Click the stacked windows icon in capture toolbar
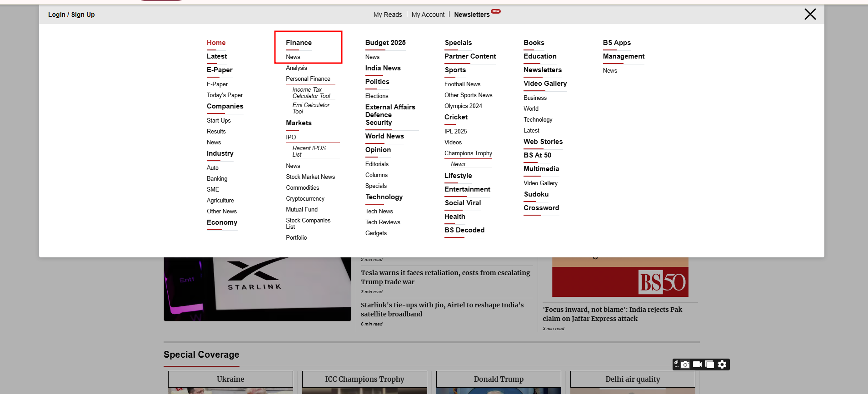 coord(709,364)
